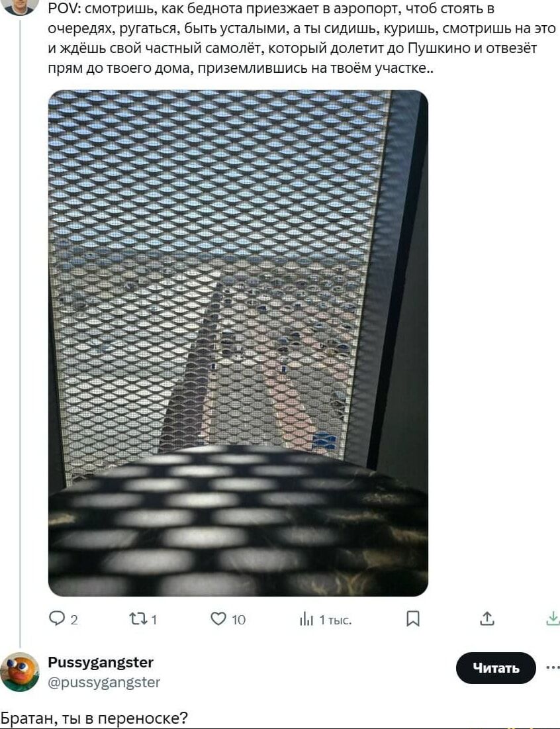
Task: Click the POV tweet text about the airport
Action: (302, 38)
